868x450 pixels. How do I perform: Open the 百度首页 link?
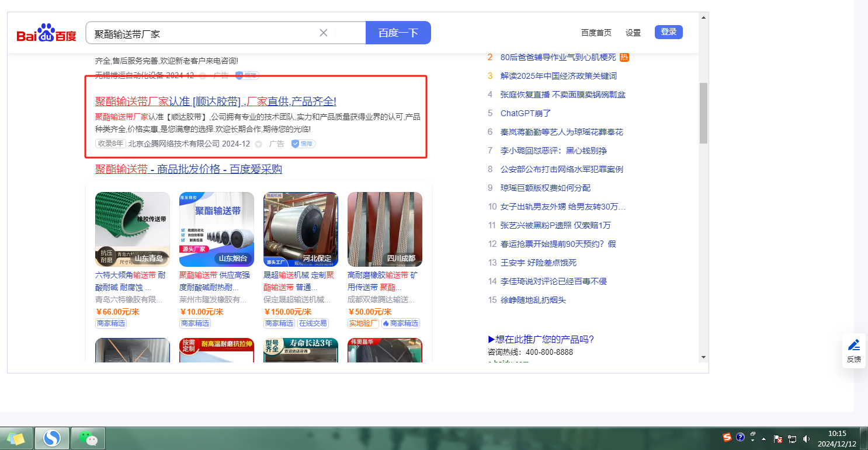tap(596, 33)
